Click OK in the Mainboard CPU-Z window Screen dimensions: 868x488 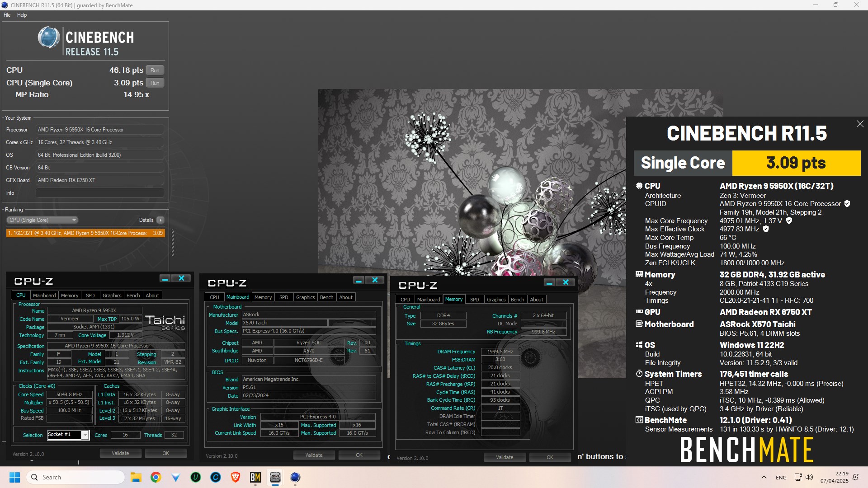tap(359, 455)
